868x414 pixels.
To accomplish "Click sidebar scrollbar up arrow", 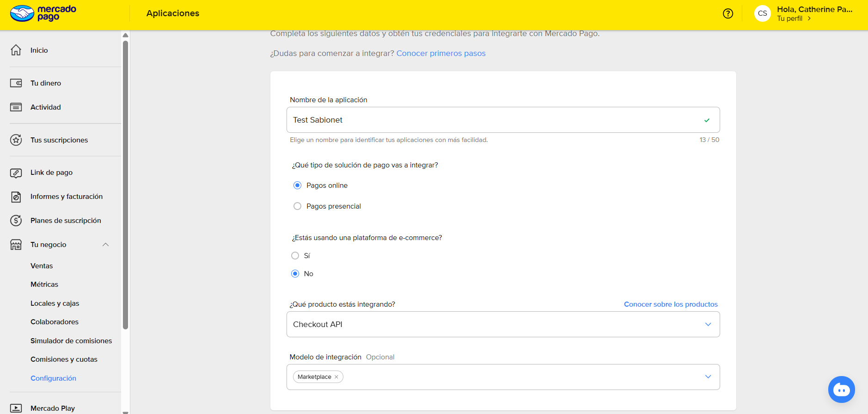I will [x=125, y=35].
